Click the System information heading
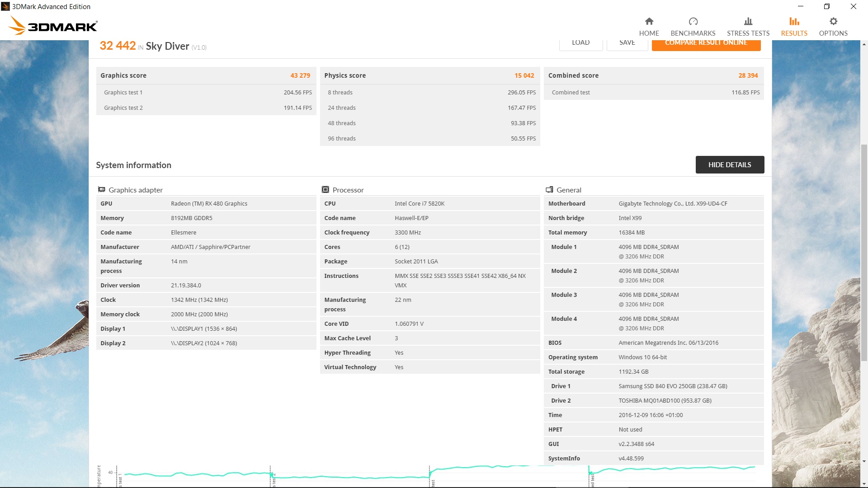Image resolution: width=868 pixels, height=488 pixels. click(133, 165)
